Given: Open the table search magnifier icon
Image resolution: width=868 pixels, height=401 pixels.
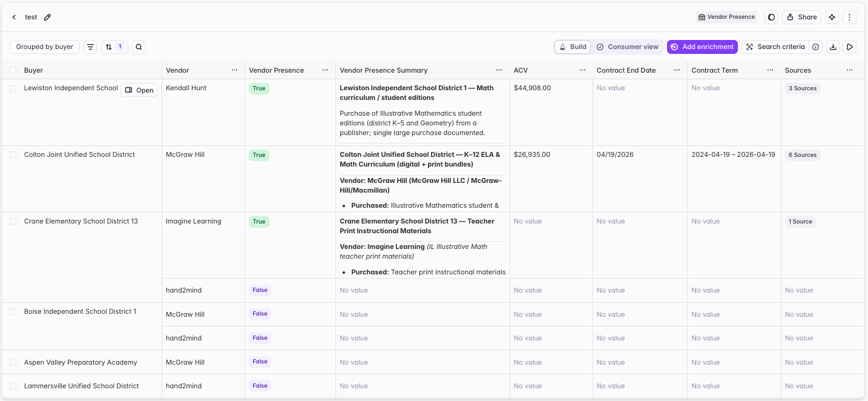Looking at the screenshot, I should coord(139,47).
